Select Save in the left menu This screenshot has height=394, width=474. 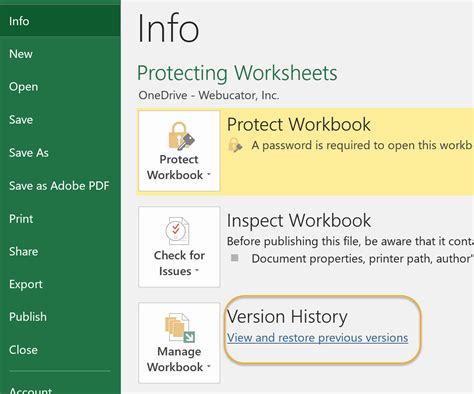[x=60, y=120]
